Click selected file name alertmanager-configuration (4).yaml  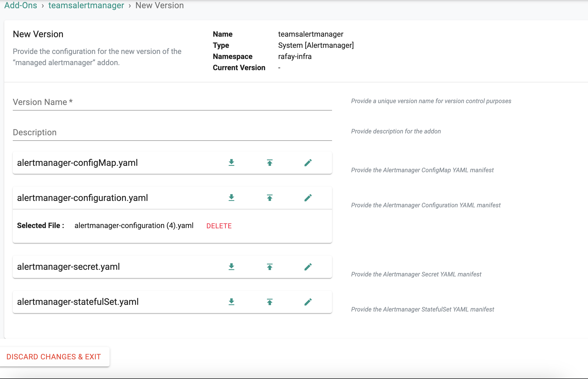tap(134, 226)
